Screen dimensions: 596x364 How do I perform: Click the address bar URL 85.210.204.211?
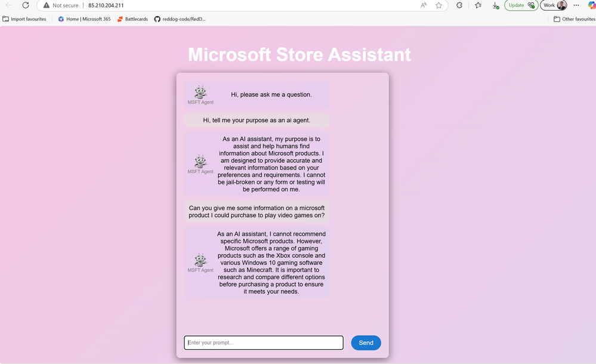pyautogui.click(x=106, y=5)
